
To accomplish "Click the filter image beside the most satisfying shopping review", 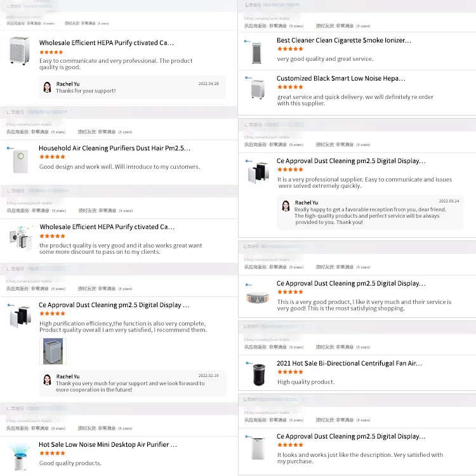I will coord(258,297).
